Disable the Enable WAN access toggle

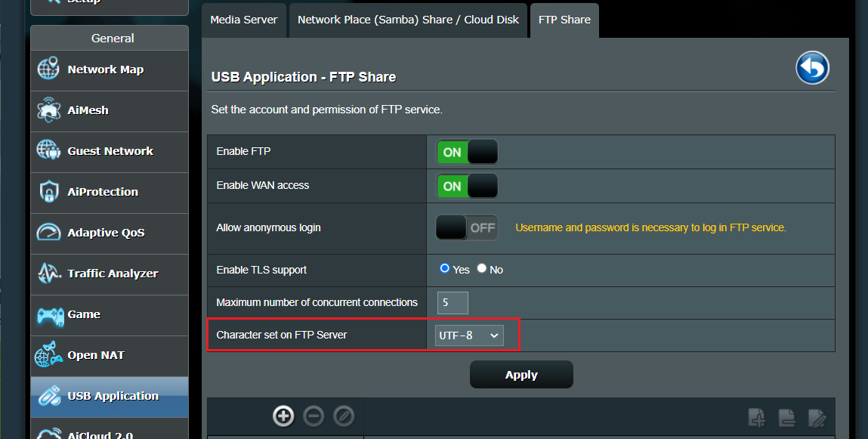pos(467,186)
